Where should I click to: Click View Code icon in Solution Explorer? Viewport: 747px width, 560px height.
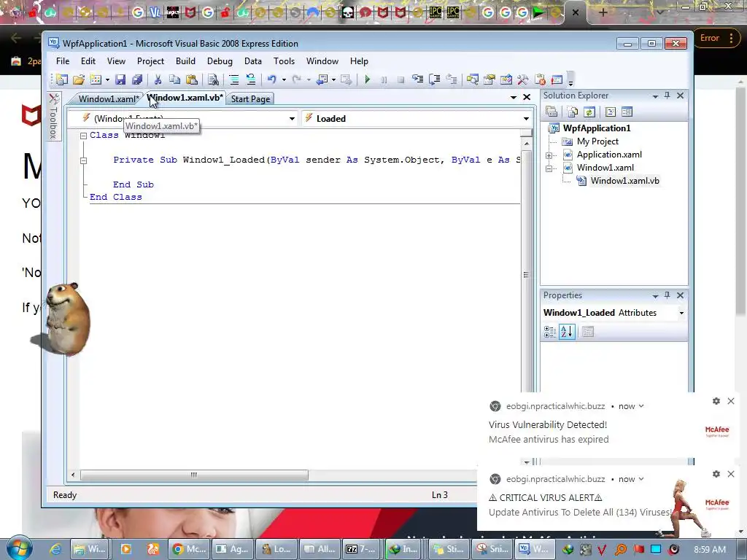click(x=611, y=112)
